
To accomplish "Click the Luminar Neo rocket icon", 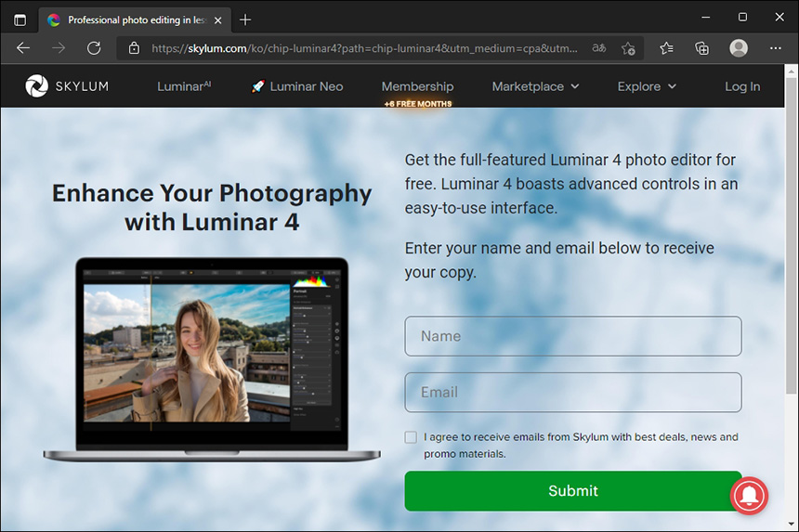I will [x=258, y=86].
